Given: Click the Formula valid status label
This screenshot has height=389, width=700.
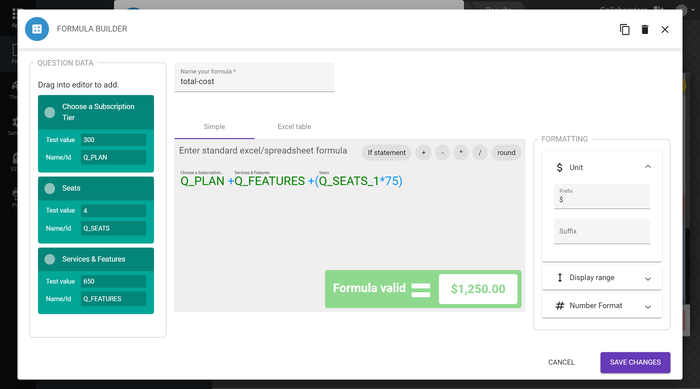Looking at the screenshot, I should click(x=369, y=289).
